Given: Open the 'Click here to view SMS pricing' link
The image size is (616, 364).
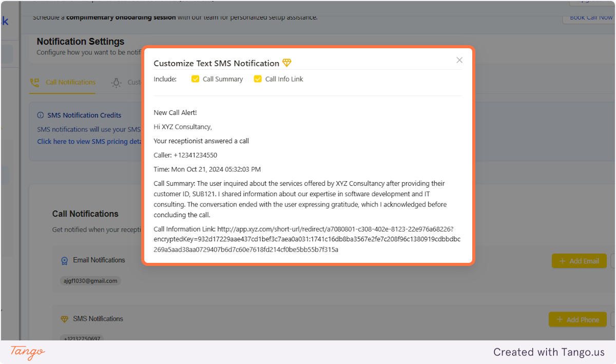Looking at the screenshot, I should tap(90, 141).
